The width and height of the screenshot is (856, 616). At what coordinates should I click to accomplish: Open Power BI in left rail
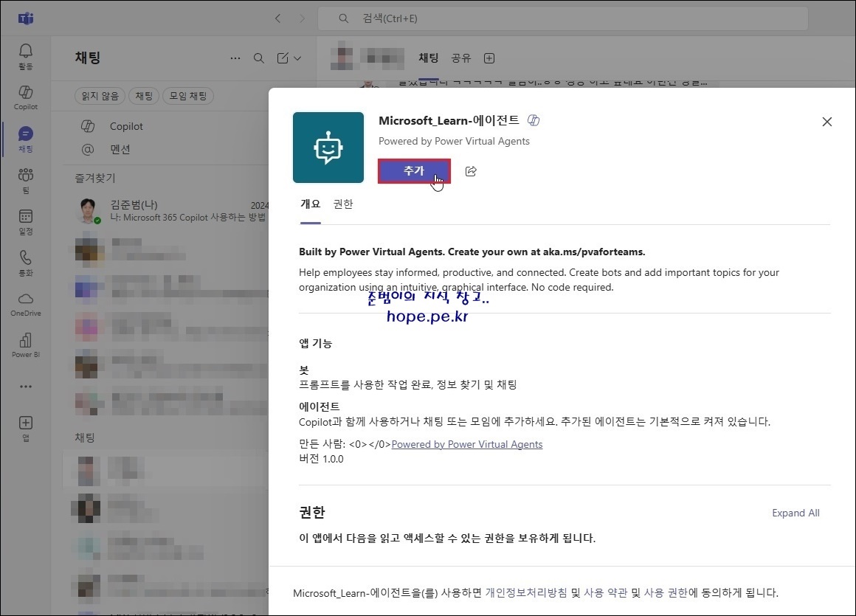pyautogui.click(x=26, y=346)
